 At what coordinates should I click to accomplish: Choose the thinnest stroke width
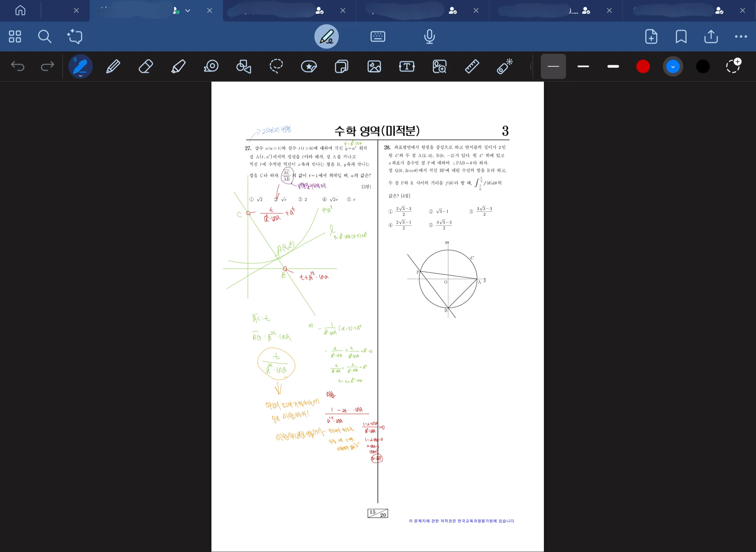tap(553, 66)
